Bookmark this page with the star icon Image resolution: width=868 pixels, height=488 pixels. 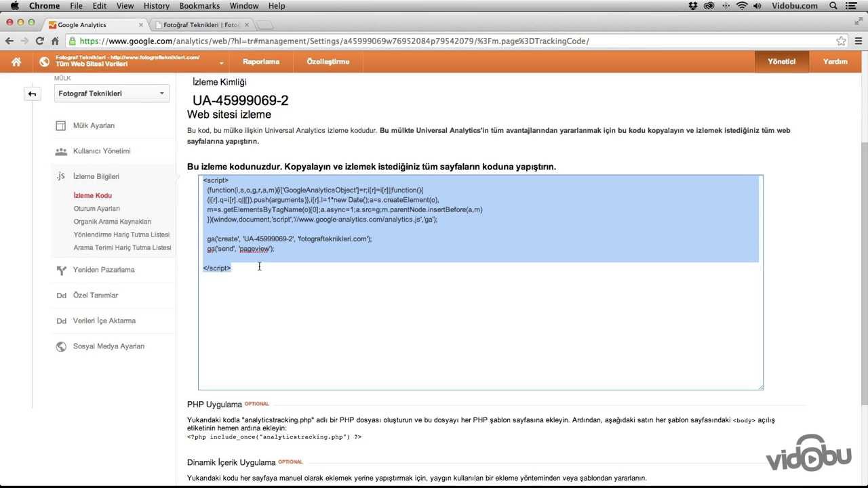(x=842, y=41)
